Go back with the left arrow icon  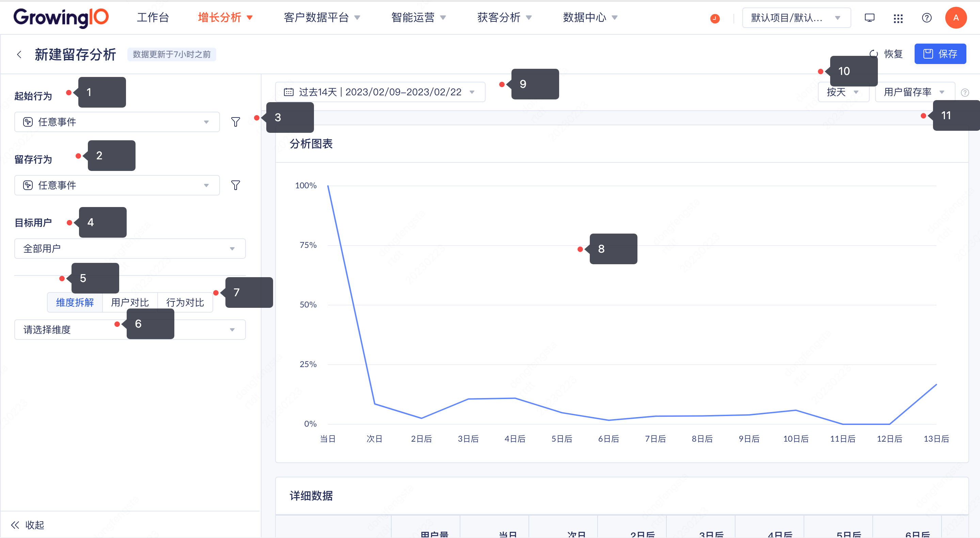click(19, 54)
